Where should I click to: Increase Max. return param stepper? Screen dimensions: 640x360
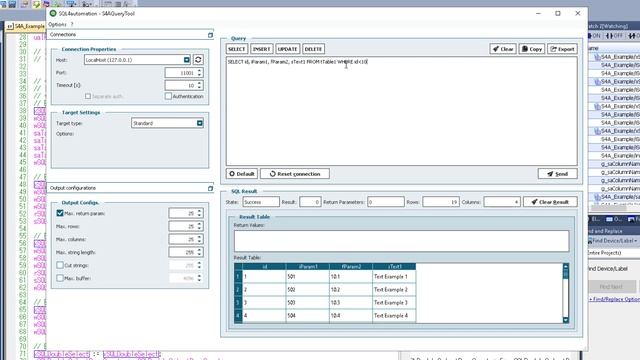[x=200, y=211]
